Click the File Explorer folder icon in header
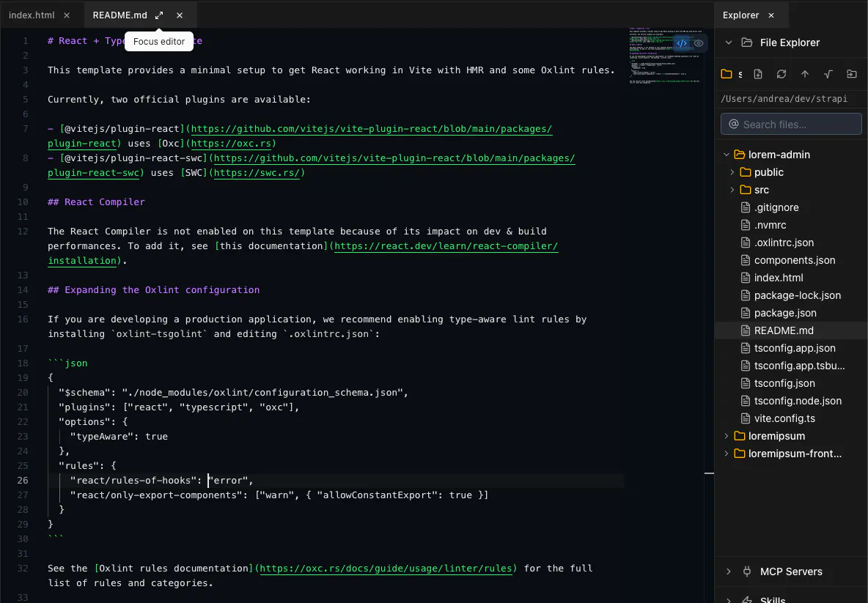868x603 pixels. 747,42
